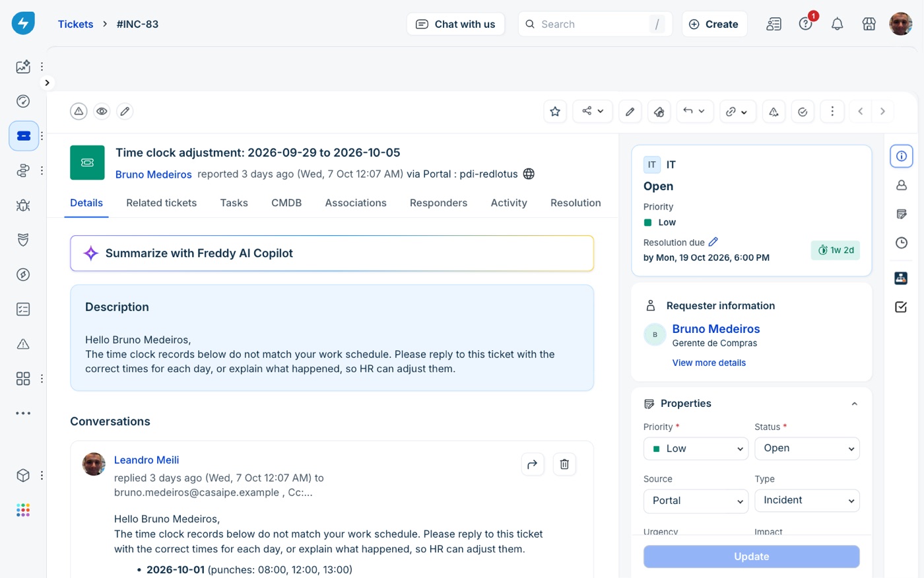Screen dimensions: 924x578
Task: Switch to the Related tickets tab
Action: pyautogui.click(x=162, y=203)
